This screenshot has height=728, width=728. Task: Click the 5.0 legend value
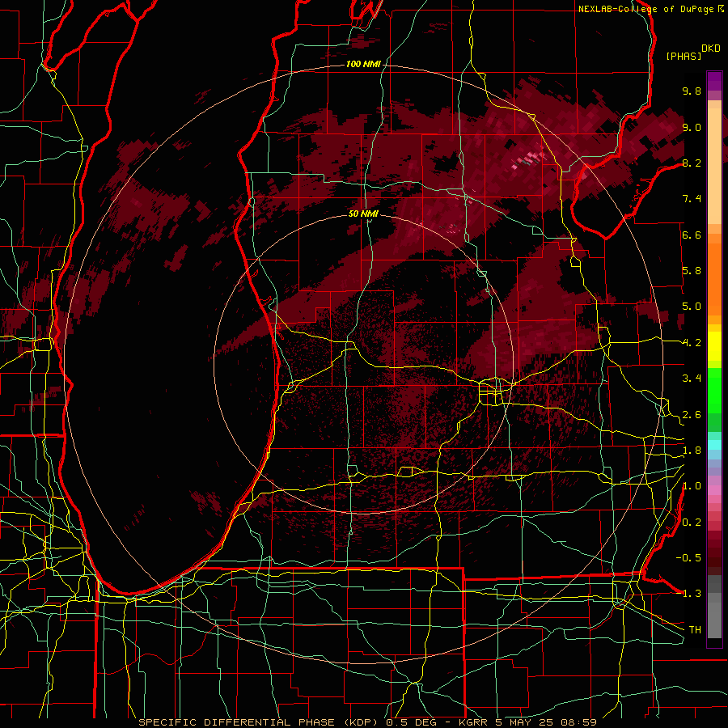click(692, 307)
